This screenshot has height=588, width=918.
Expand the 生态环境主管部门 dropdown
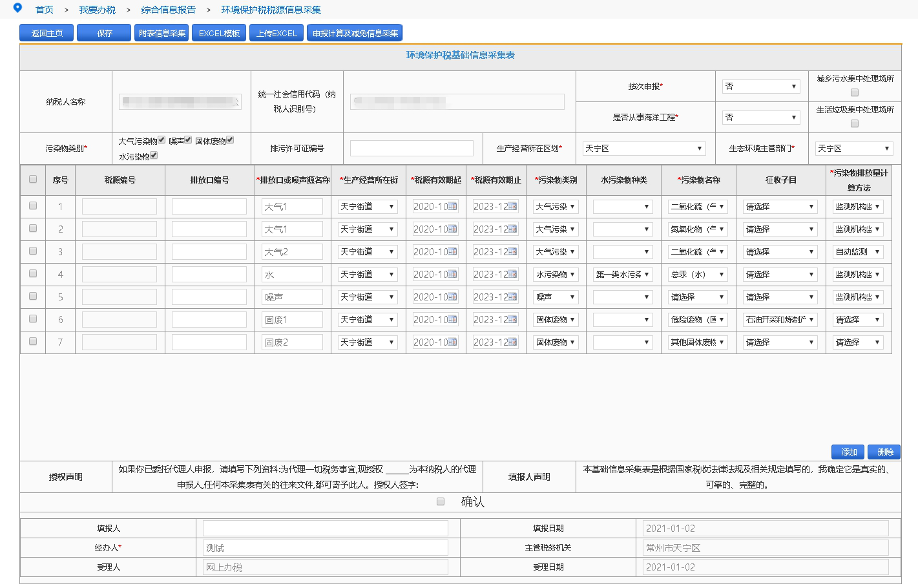coord(853,149)
